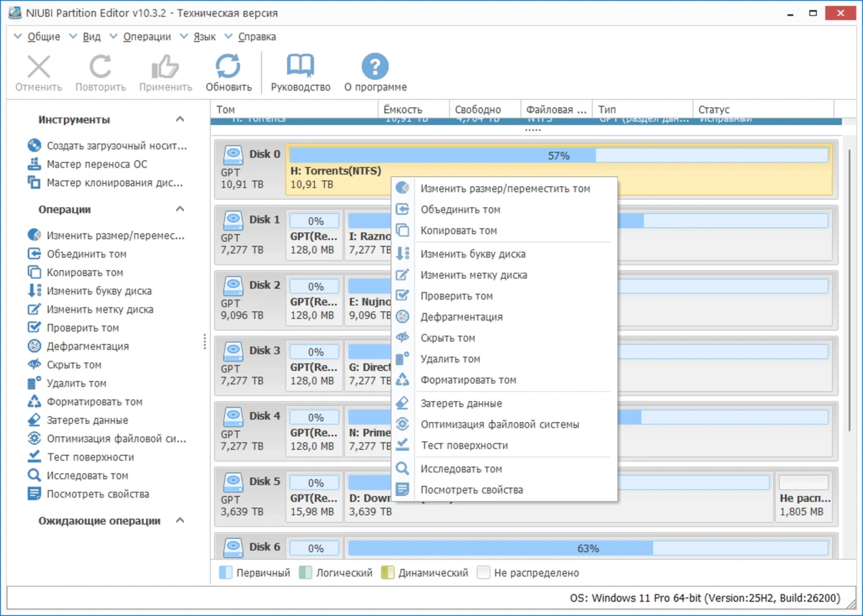Click the Свободно column header
Screen dimensions: 863x616
tap(485, 109)
